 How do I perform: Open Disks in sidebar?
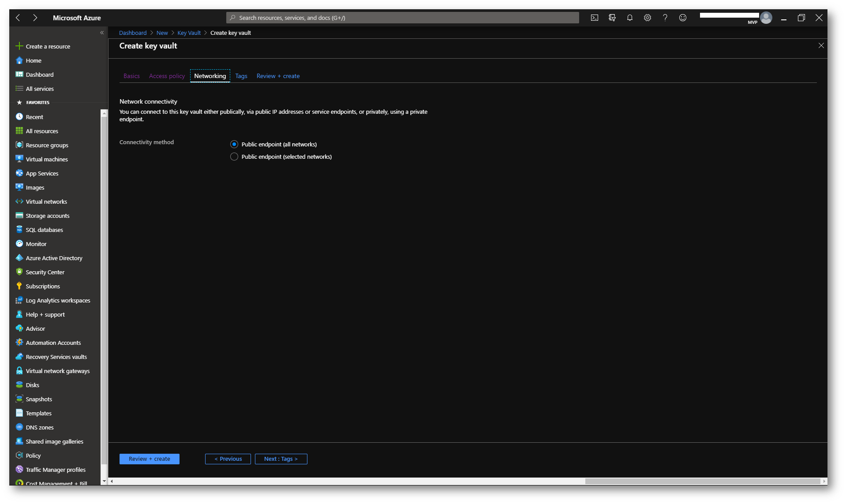32,385
